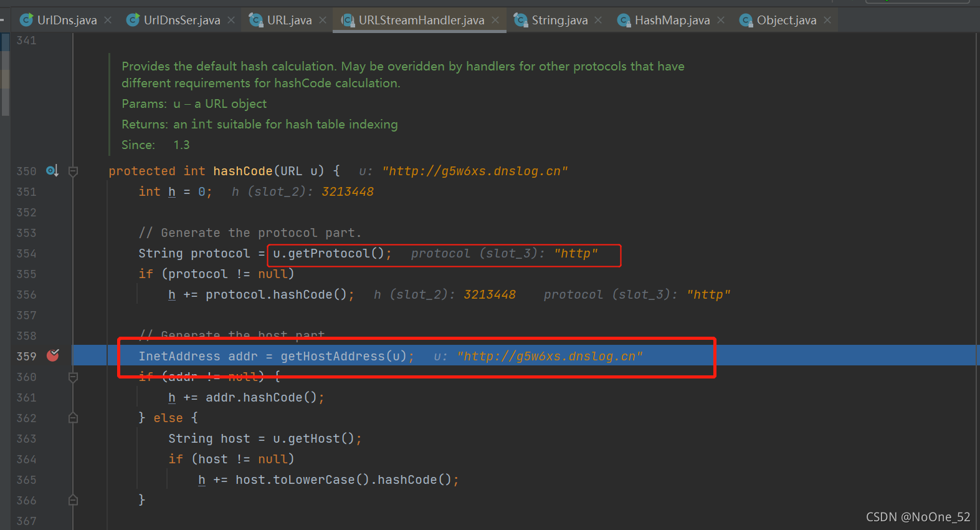This screenshot has height=530, width=980.
Task: Click 'if (host != null)' on line 364
Action: point(231,459)
